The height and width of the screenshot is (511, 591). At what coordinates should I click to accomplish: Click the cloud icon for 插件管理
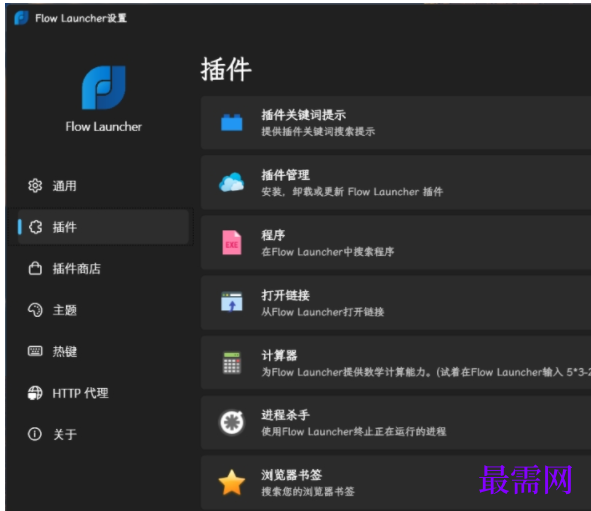[x=231, y=182]
